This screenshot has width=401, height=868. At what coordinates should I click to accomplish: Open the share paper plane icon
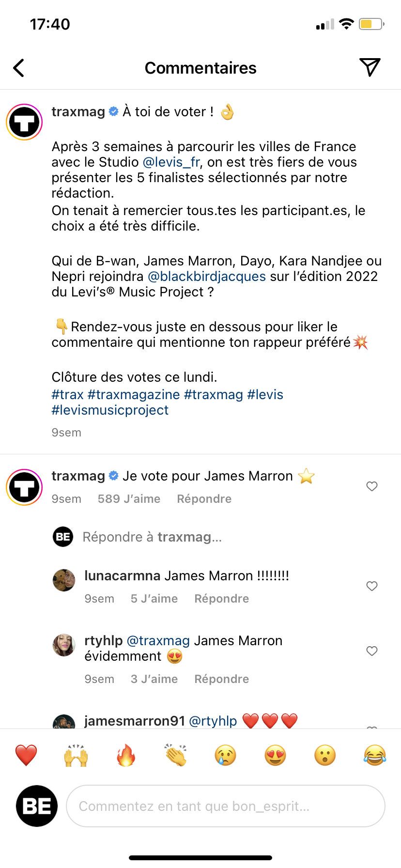(x=370, y=67)
